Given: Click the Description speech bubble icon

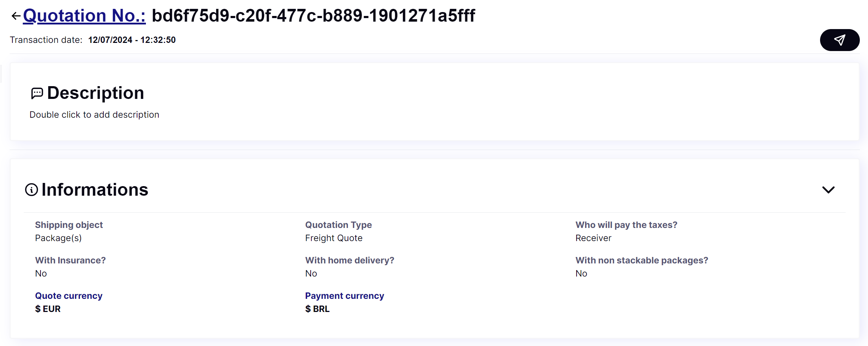Looking at the screenshot, I should 37,93.
